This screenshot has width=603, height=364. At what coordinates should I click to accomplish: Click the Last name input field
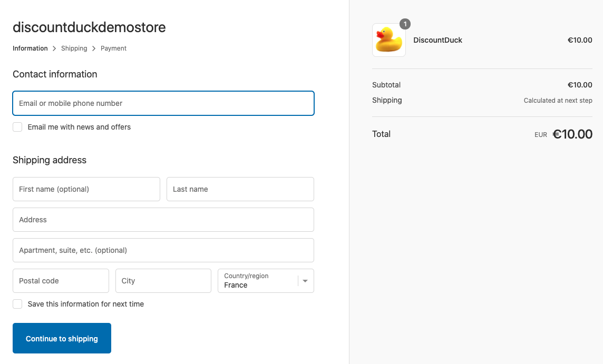240,189
